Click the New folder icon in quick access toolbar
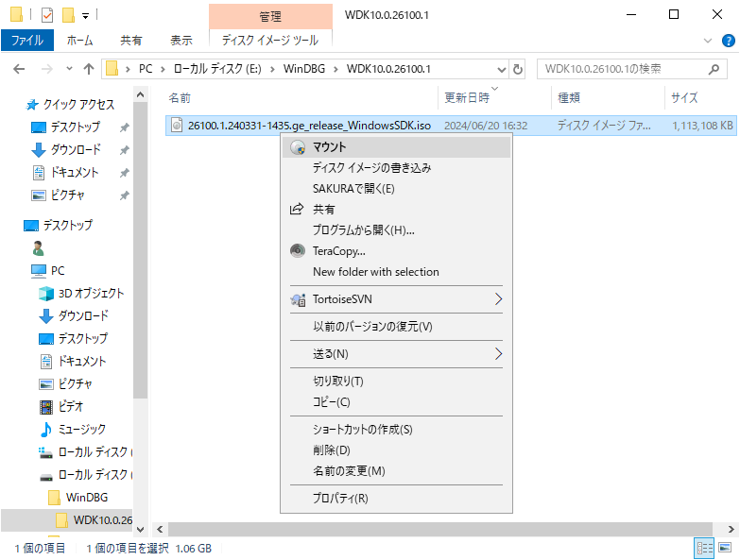 click(x=68, y=15)
